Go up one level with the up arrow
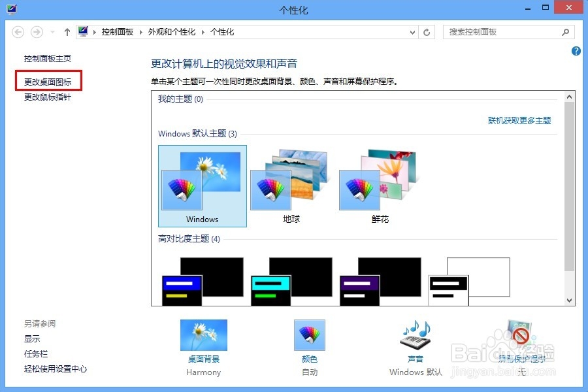 click(67, 32)
